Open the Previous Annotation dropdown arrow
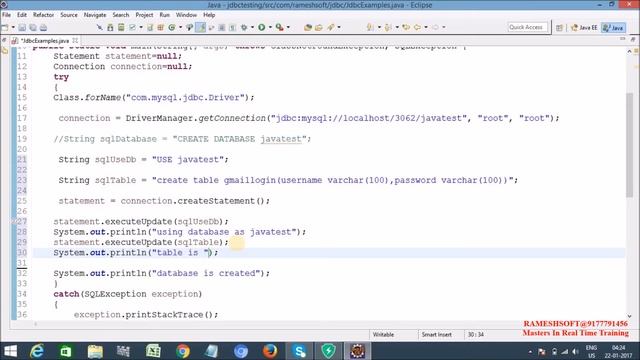The width and height of the screenshot is (640, 360). click(397, 27)
